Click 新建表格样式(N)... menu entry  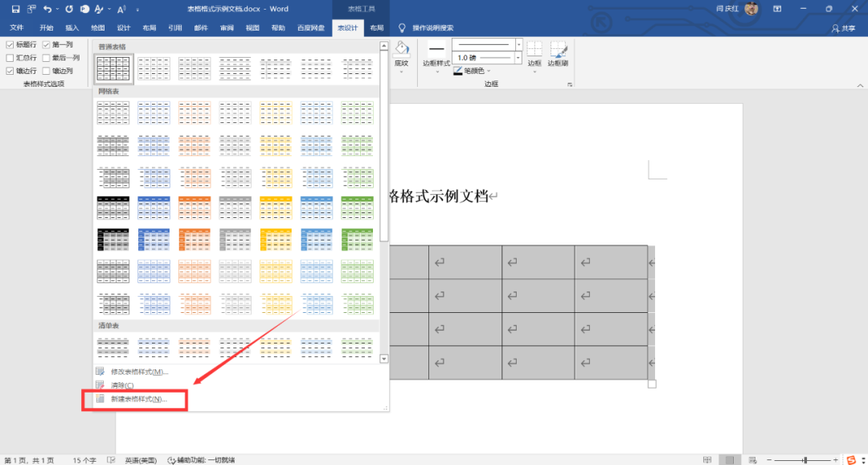pyautogui.click(x=138, y=399)
